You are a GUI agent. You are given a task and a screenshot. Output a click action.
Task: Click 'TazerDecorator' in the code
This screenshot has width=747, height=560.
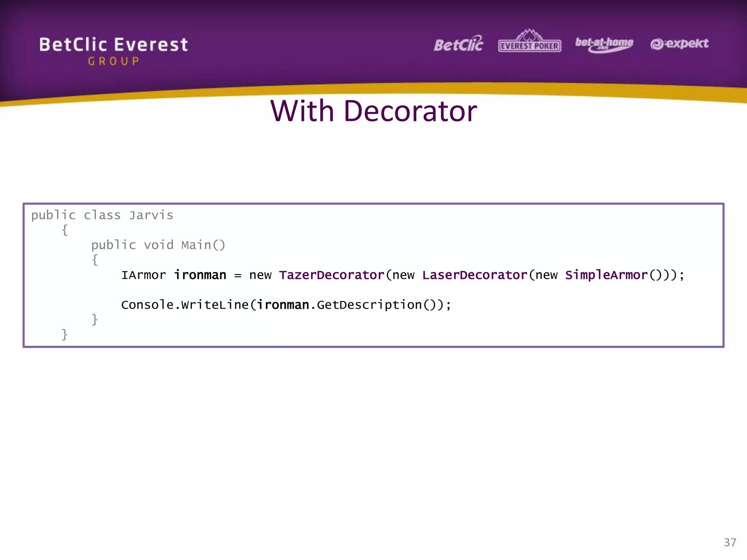[332, 275]
